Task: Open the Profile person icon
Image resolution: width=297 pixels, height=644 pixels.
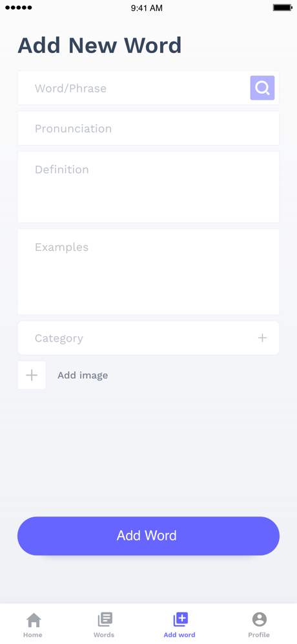Action: coord(260,619)
